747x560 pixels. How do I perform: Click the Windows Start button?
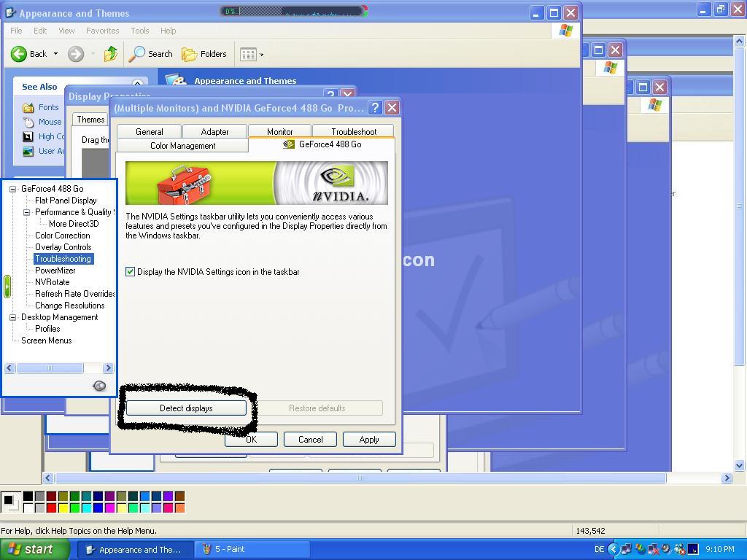[35, 550]
